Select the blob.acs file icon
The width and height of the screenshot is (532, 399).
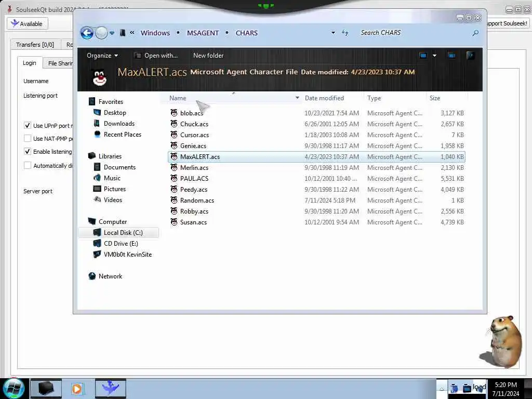click(x=174, y=113)
